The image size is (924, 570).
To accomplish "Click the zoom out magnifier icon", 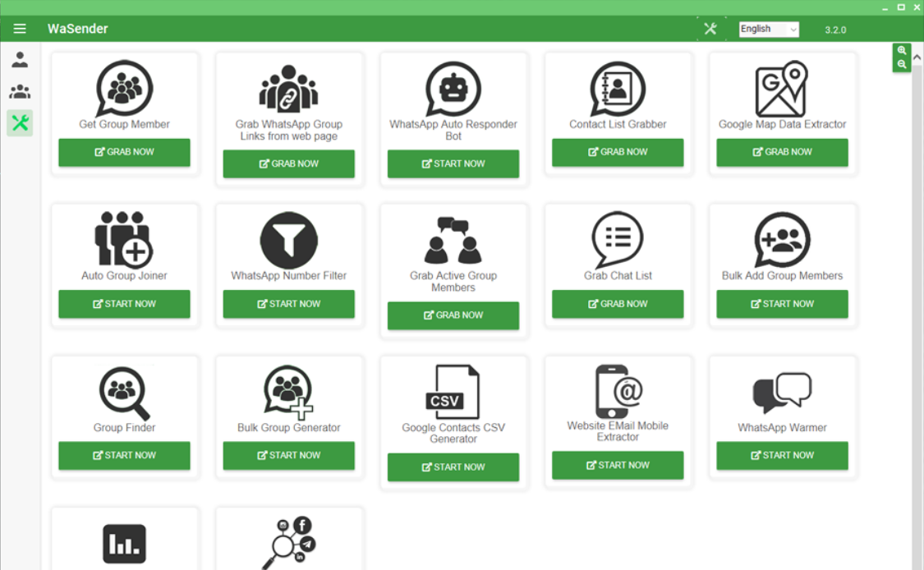I will tap(902, 64).
